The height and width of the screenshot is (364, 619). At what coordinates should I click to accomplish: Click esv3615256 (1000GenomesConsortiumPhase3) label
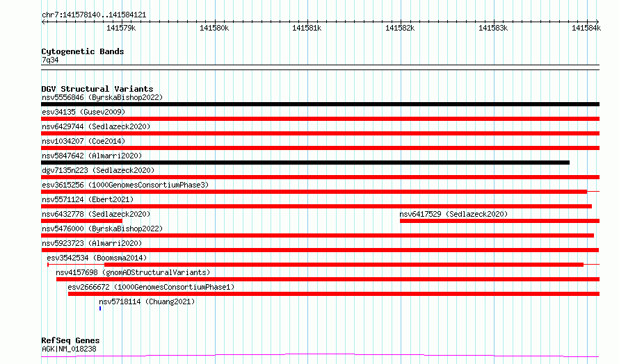click(x=125, y=185)
